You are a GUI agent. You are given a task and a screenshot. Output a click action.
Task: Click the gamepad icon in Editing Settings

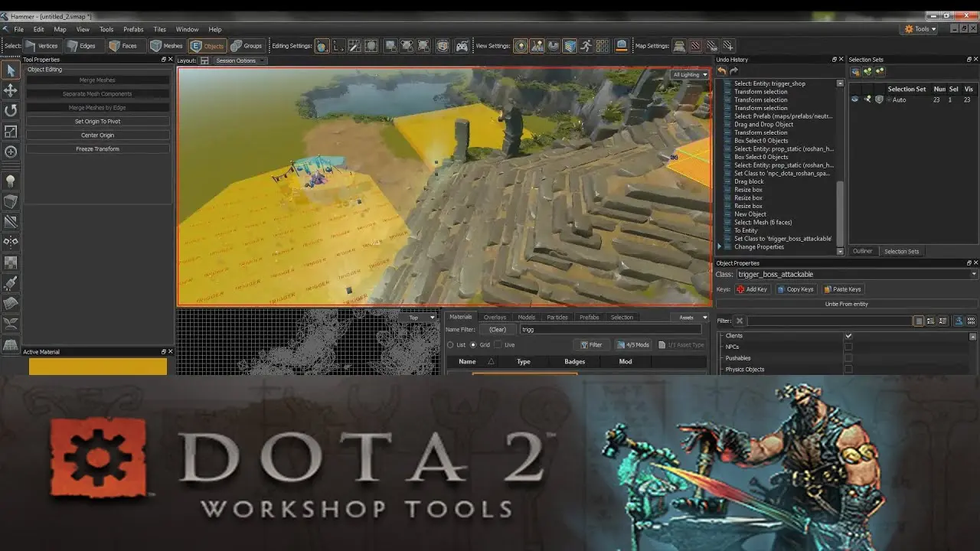(x=462, y=46)
